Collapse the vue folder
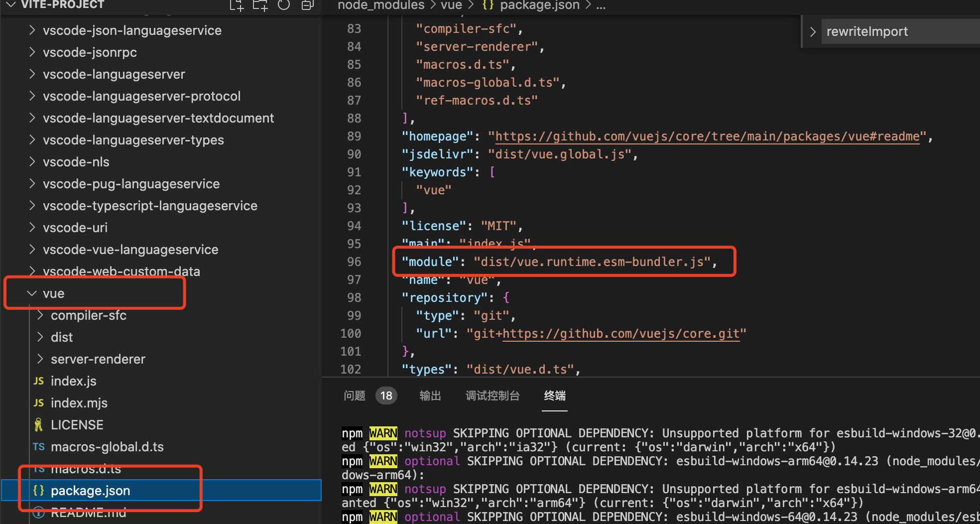 pyautogui.click(x=32, y=293)
